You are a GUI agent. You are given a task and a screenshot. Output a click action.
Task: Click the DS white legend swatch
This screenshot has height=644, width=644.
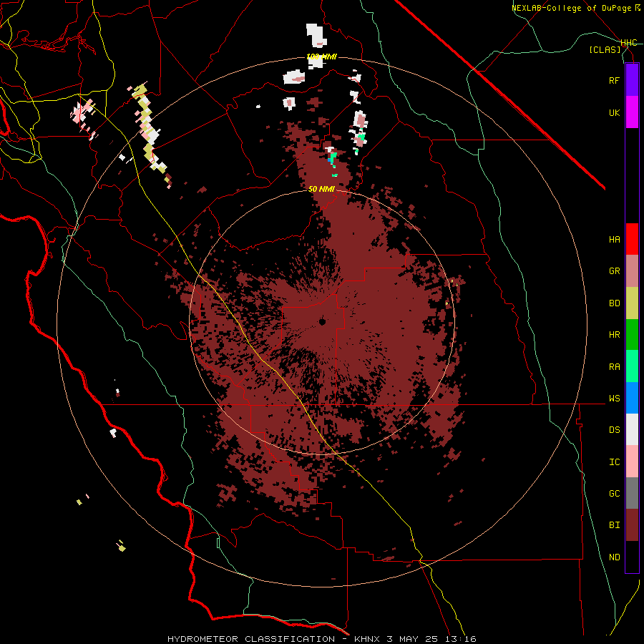632,429
